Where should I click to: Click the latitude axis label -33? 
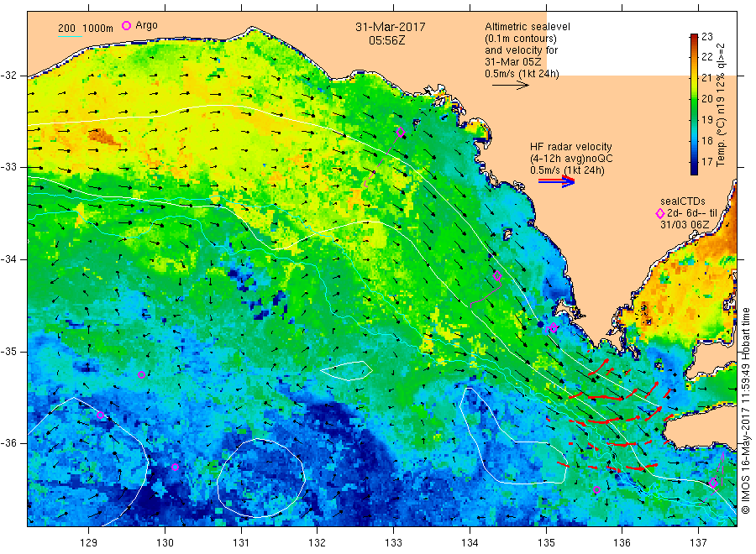(9, 167)
